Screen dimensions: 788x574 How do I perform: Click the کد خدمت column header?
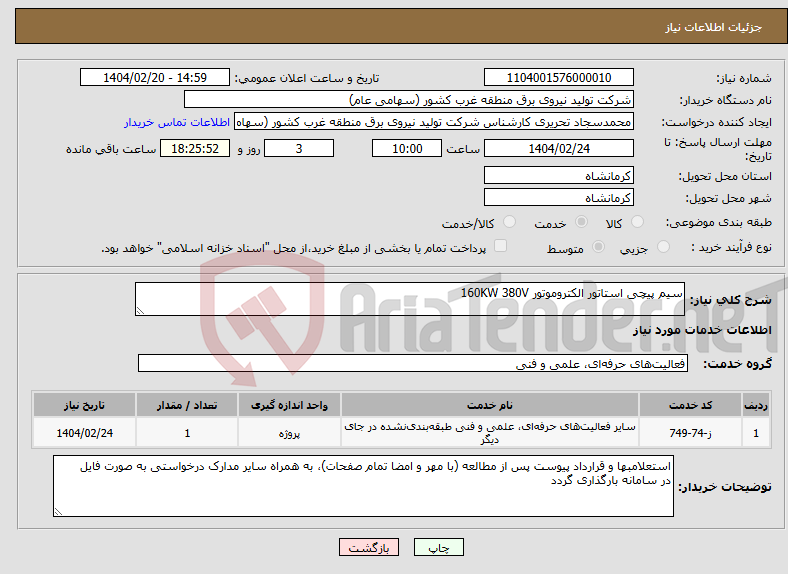click(x=691, y=405)
